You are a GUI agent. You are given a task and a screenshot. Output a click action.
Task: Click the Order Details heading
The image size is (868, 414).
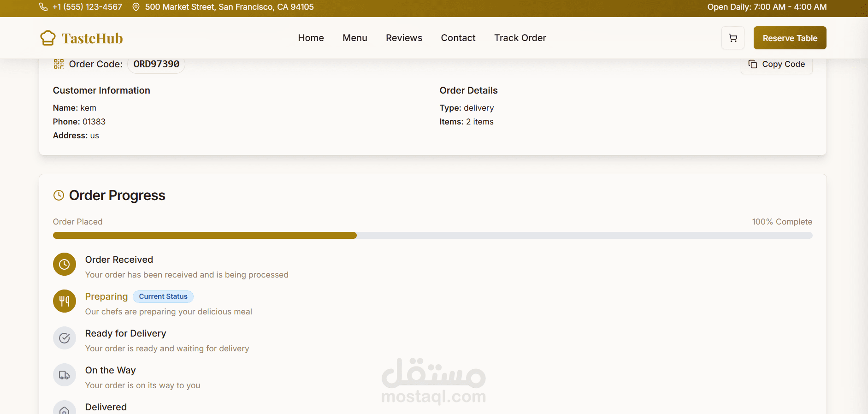click(469, 90)
